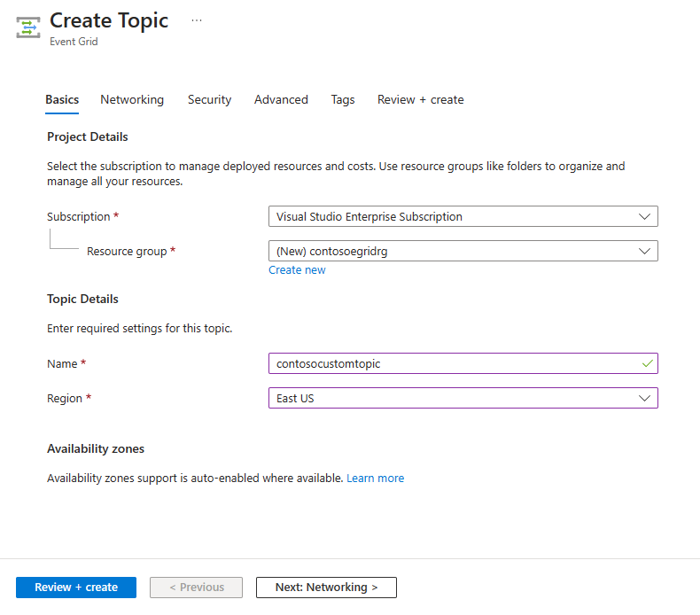Viewport: 700px width, 615px height.
Task: Switch to the Security tab
Action: [x=209, y=99]
